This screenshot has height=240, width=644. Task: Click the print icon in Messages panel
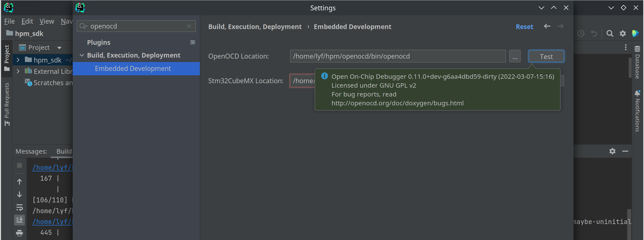[x=19, y=233]
